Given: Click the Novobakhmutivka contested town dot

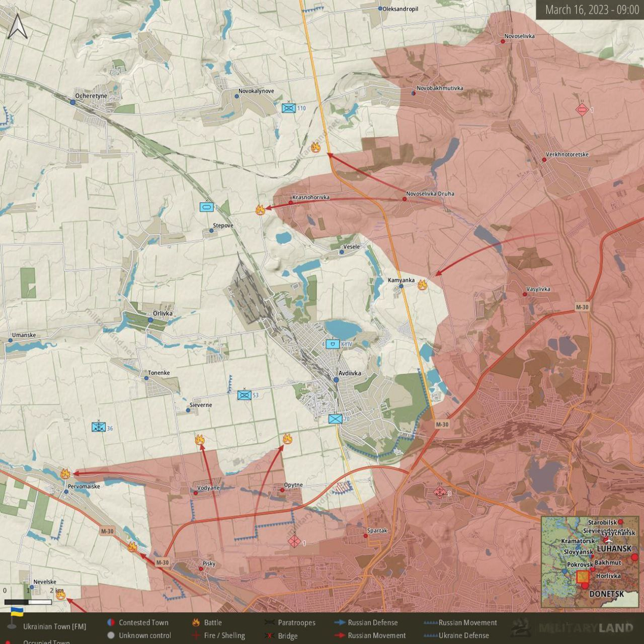Looking at the screenshot, I should (413, 93).
